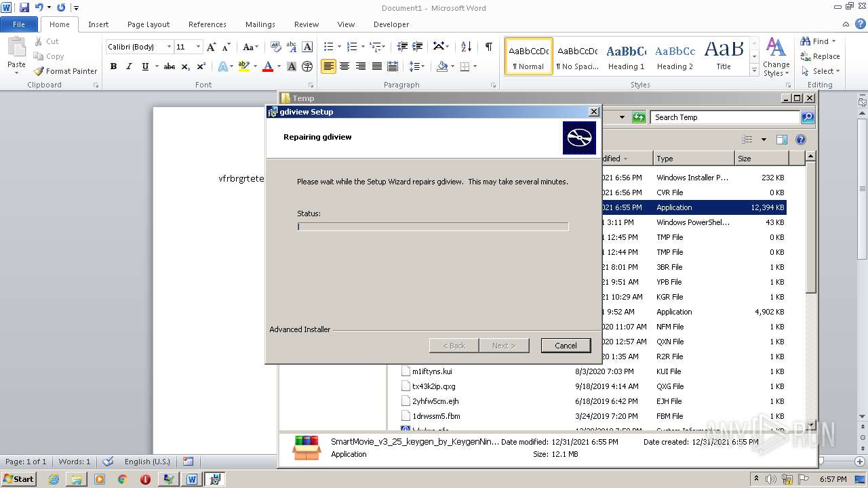Open Change Case dropdown

coord(250,47)
